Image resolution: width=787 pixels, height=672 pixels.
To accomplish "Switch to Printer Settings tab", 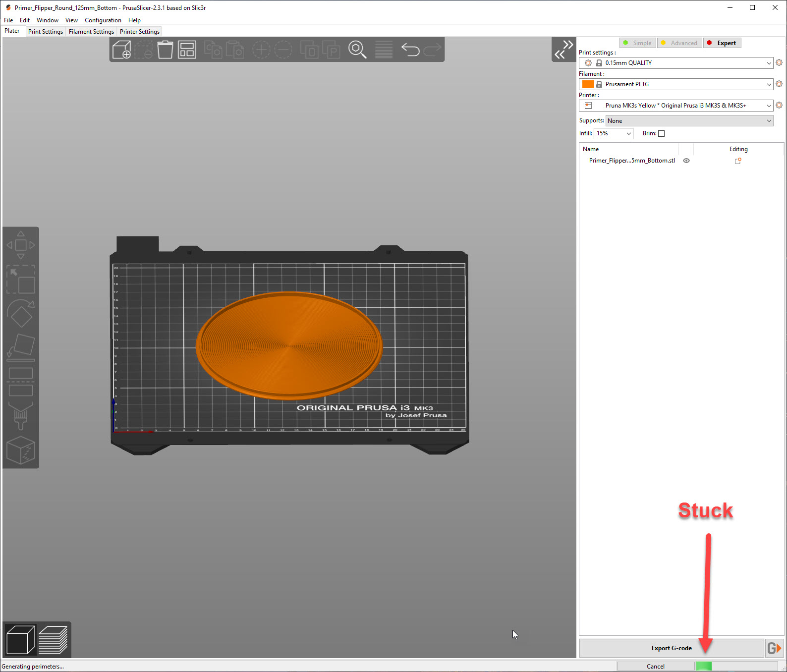I will point(140,32).
